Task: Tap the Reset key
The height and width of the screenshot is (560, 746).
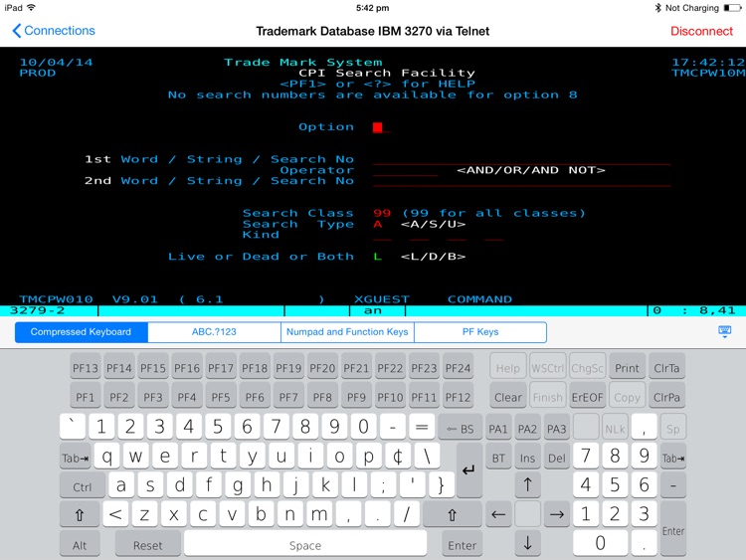Action: (147, 545)
